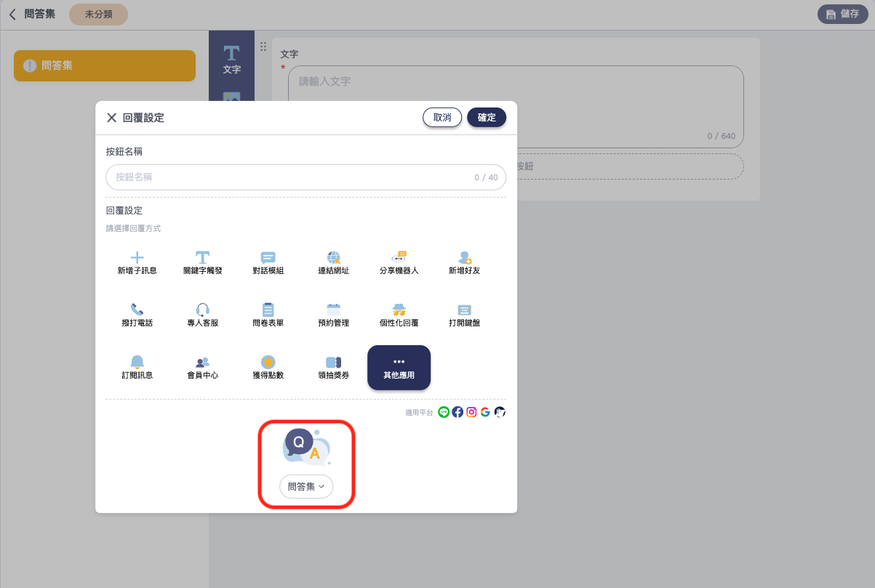This screenshot has height=588, width=875.
Task: Click the 儲存 save button
Action: click(842, 14)
